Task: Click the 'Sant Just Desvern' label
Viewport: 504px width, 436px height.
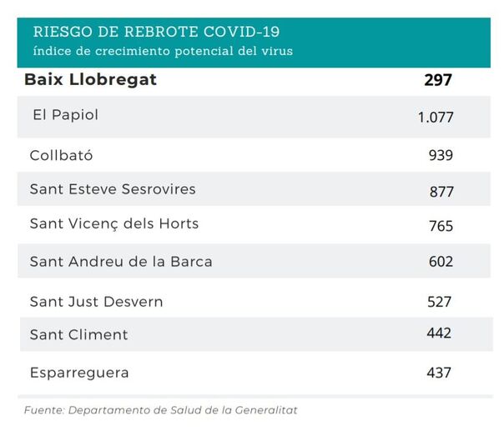Action: [96, 302]
